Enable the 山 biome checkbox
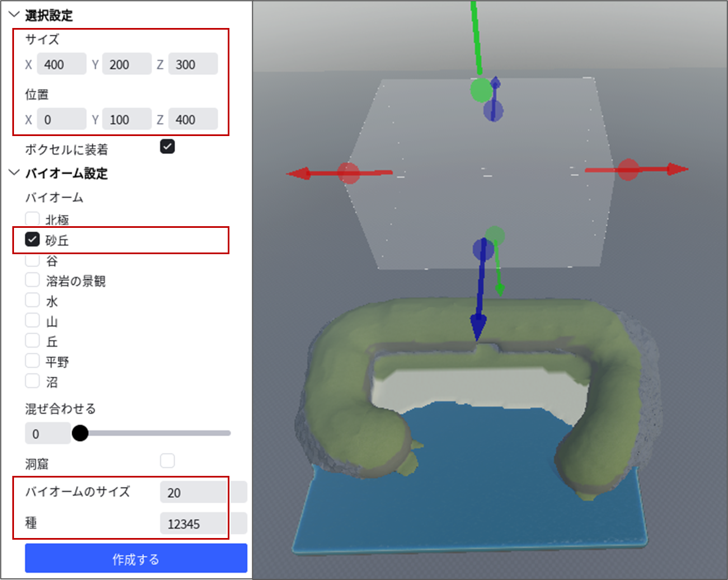This screenshot has width=728, height=580. tap(32, 320)
